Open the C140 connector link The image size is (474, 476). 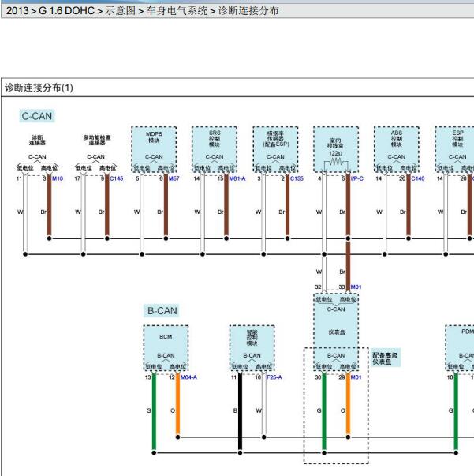click(418, 178)
